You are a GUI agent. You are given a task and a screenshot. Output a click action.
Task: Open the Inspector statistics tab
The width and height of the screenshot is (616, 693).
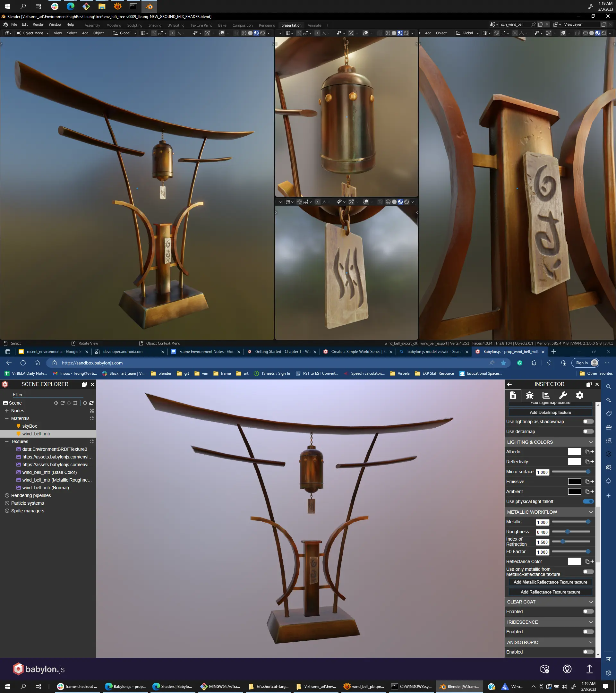tap(546, 395)
